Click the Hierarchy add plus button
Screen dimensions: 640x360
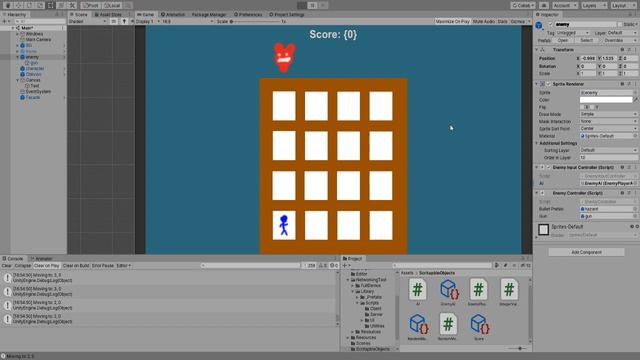click(x=4, y=21)
